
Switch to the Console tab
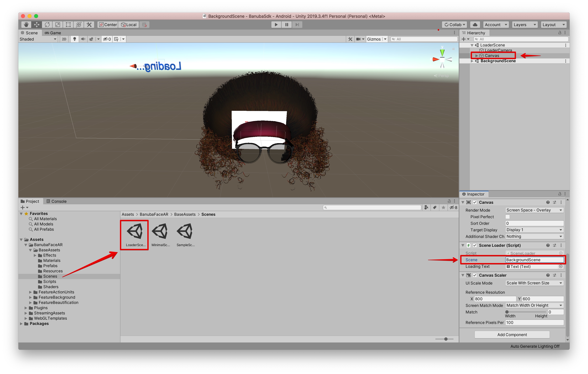[57, 201]
